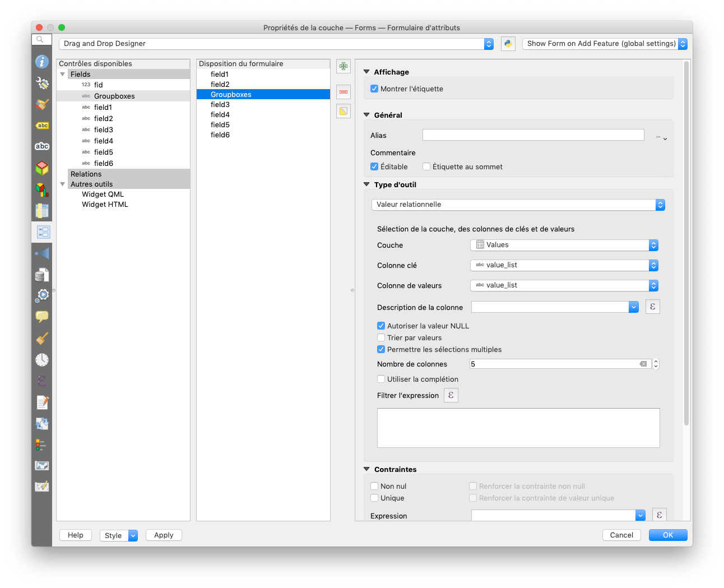Open expression builder for Filtrer l'expression
The width and height of the screenshot is (724, 588).
click(x=451, y=395)
